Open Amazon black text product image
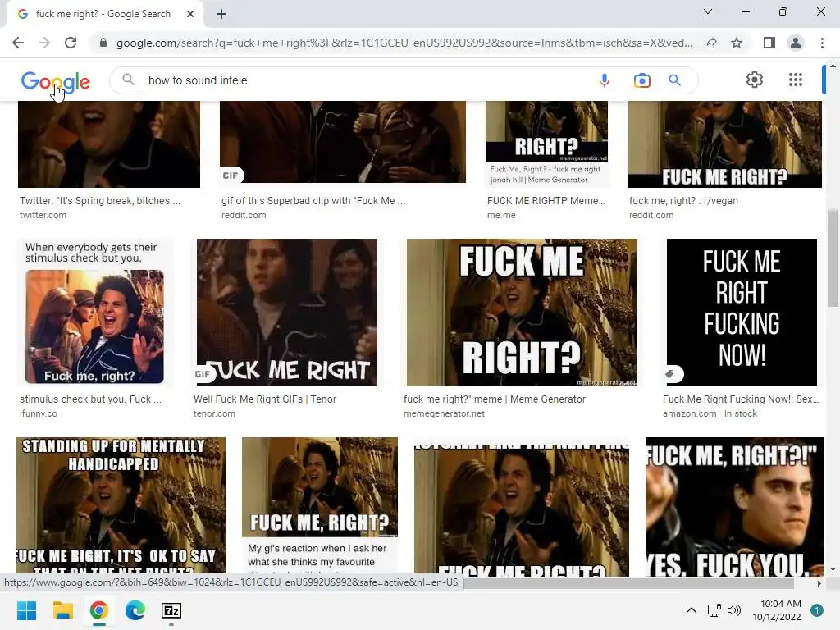This screenshot has height=630, width=840. pos(742,313)
